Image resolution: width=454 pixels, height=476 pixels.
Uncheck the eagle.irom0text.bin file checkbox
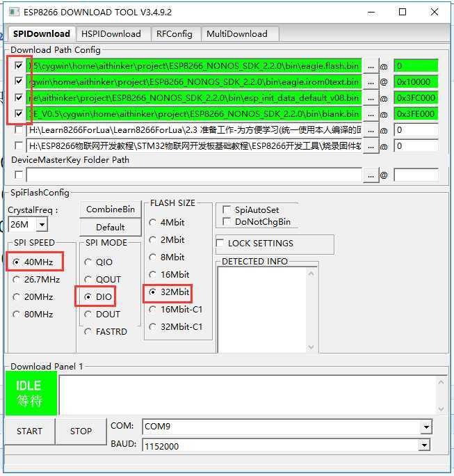point(19,81)
